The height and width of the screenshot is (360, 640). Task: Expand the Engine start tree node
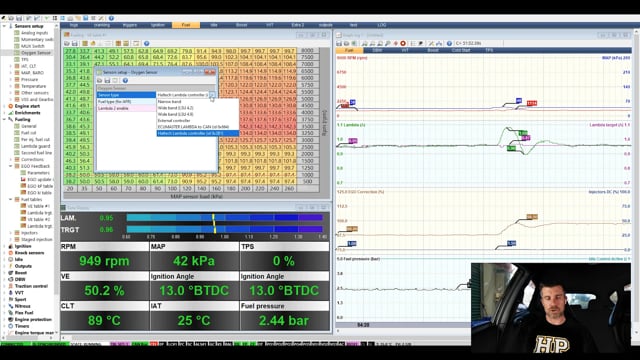coord(4,106)
